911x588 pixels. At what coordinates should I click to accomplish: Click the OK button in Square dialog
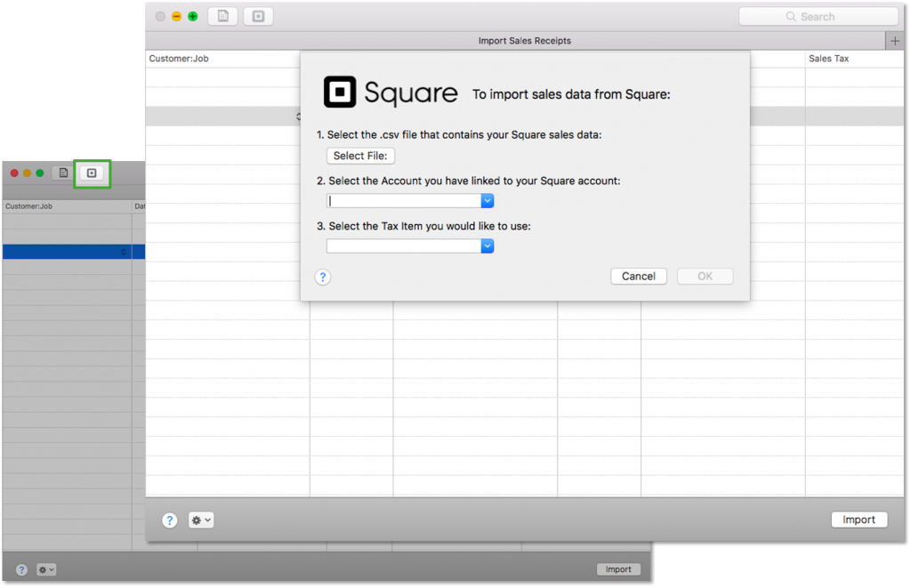pyautogui.click(x=705, y=277)
